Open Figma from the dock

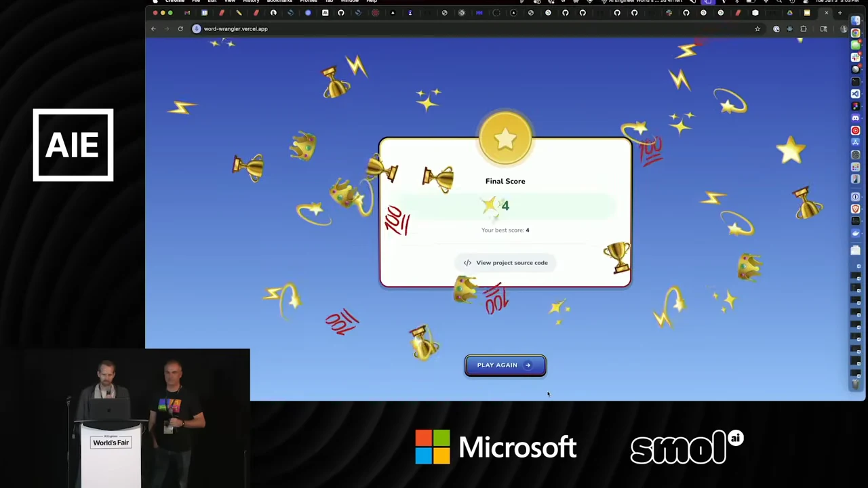[x=856, y=106]
